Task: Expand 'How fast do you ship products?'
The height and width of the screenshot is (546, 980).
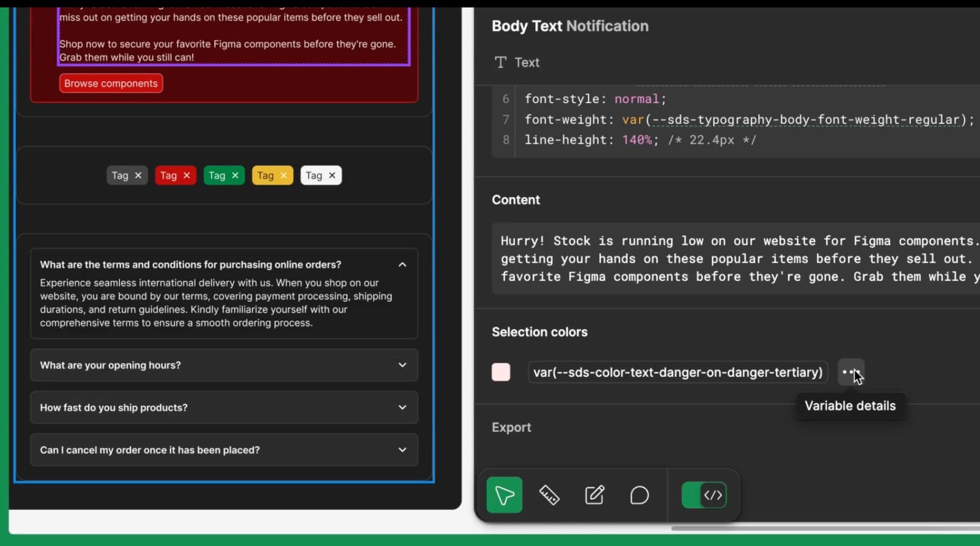Action: tap(224, 407)
